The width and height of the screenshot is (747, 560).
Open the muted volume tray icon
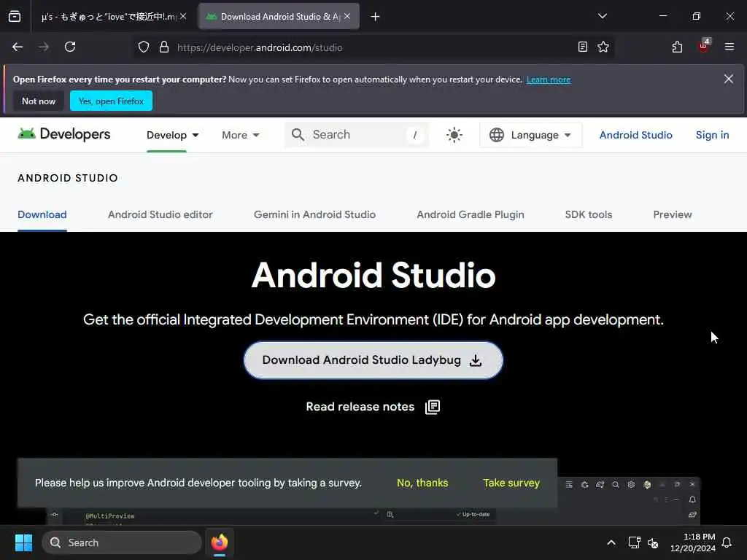(653, 542)
